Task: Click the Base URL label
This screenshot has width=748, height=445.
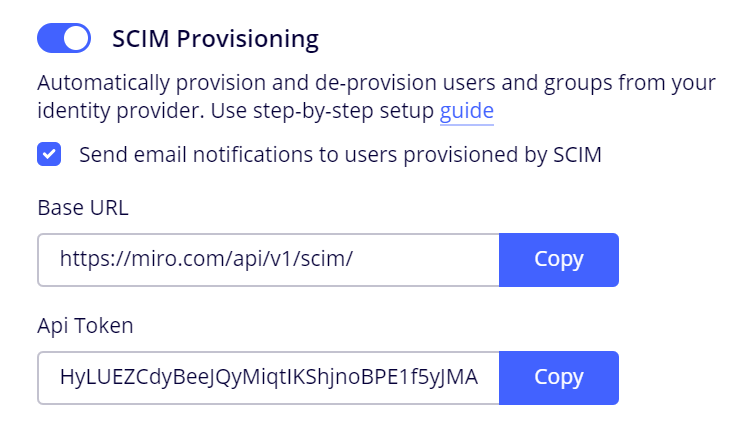Action: click(x=83, y=208)
